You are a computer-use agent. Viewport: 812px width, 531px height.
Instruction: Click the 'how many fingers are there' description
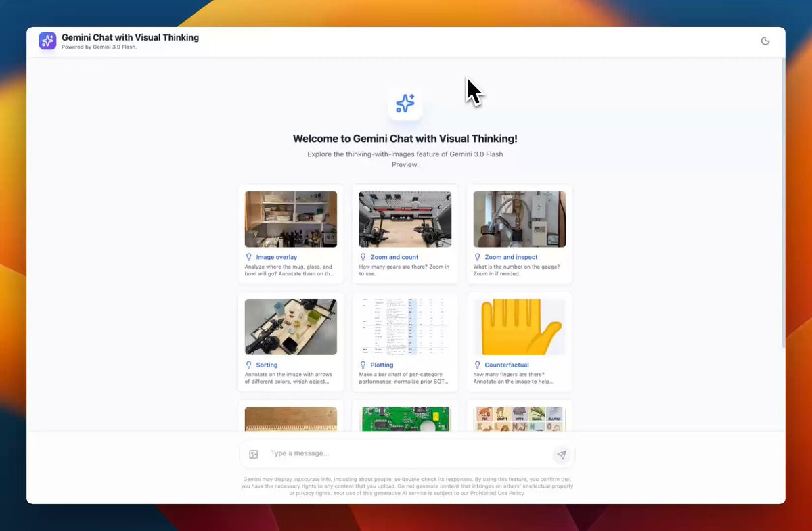pos(514,377)
